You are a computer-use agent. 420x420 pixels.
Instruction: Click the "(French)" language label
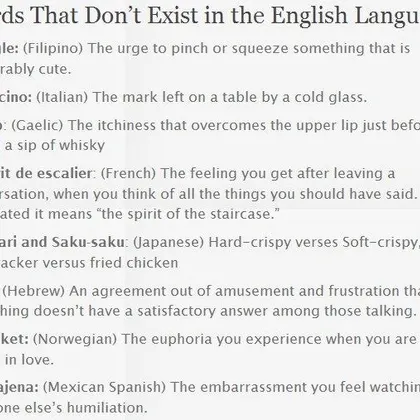(x=128, y=174)
